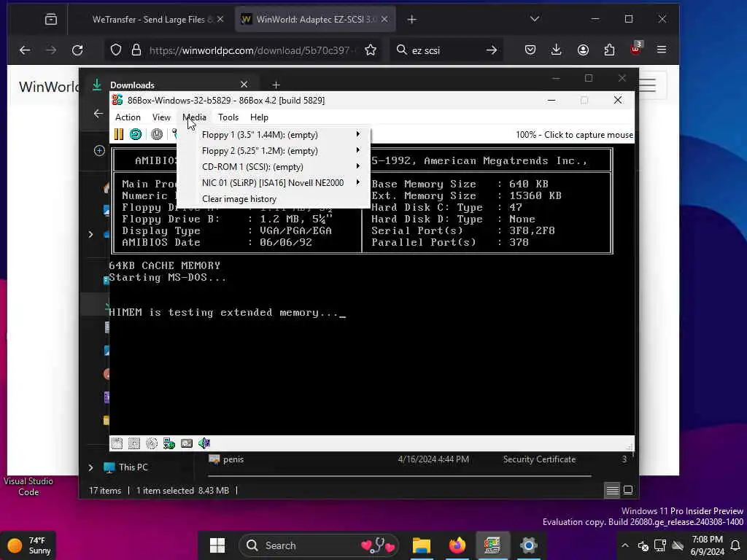Image resolution: width=747 pixels, height=560 pixels.
Task: Expand Floppy 1 (3.5" 1.44M) submenu
Action: (274, 135)
